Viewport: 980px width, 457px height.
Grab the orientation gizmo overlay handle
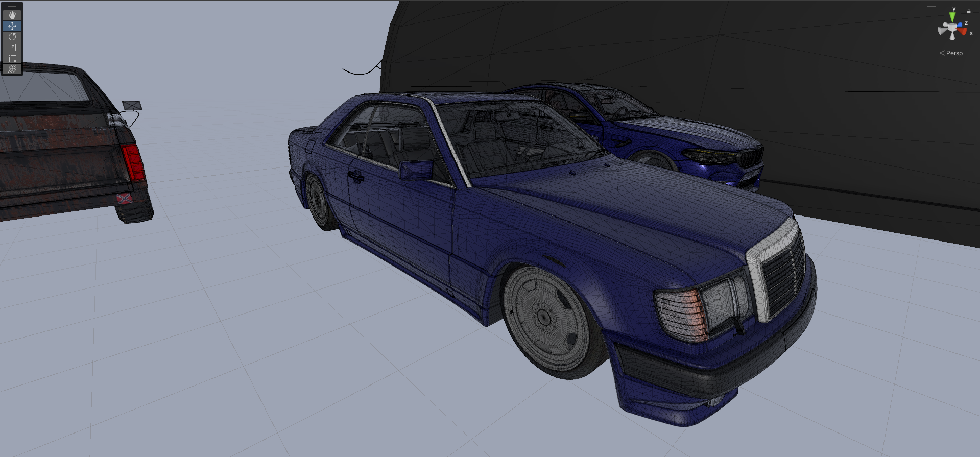pyautogui.click(x=931, y=6)
